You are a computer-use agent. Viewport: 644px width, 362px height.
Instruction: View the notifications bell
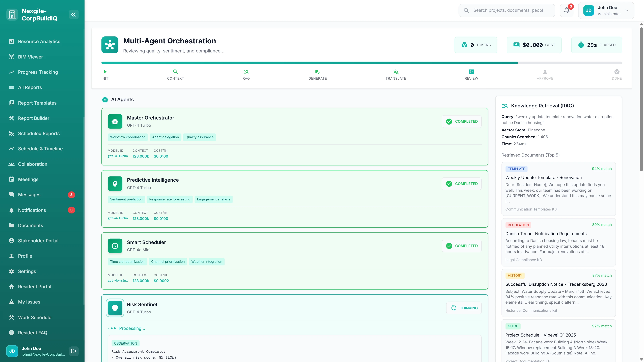coord(566,10)
